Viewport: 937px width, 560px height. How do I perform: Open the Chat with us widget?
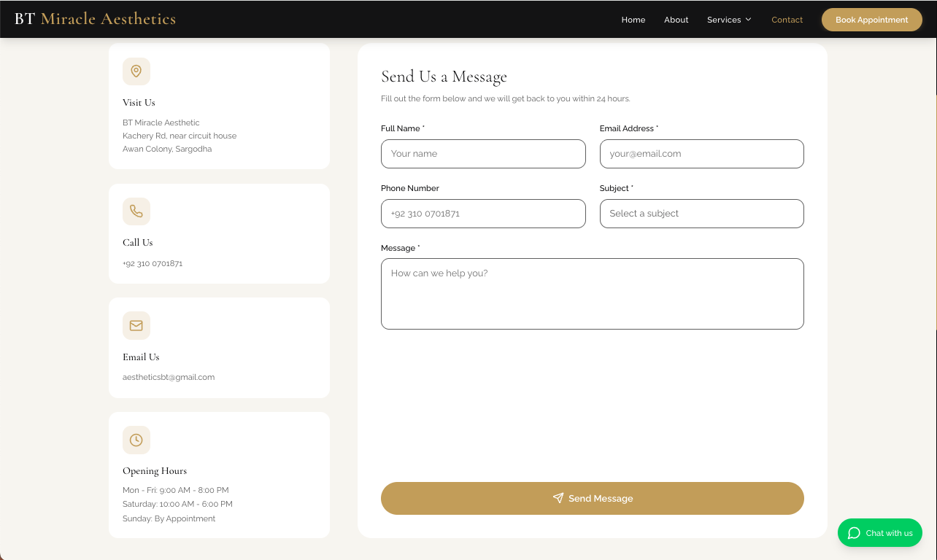(x=880, y=533)
